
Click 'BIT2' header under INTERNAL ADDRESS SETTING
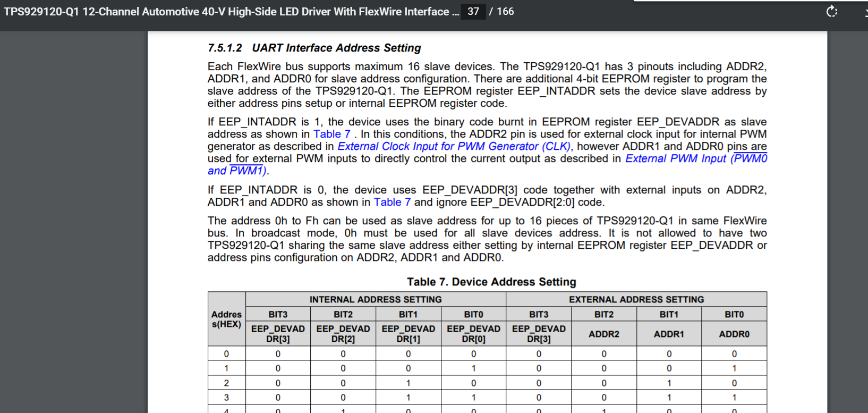pos(343,314)
